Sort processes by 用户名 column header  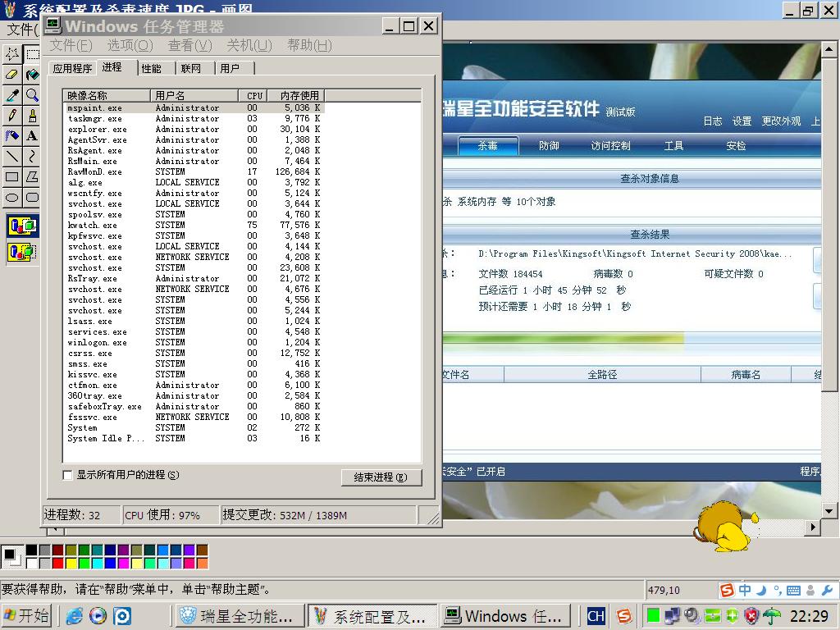point(194,95)
